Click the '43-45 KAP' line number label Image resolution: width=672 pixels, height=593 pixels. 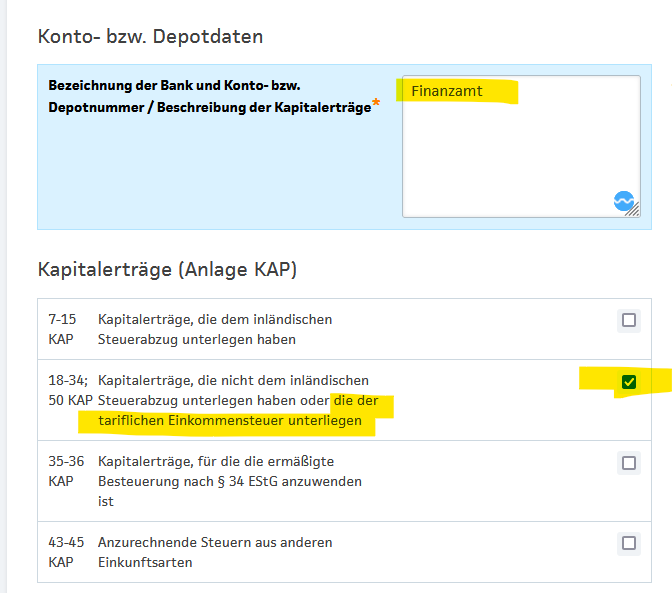coord(62,552)
